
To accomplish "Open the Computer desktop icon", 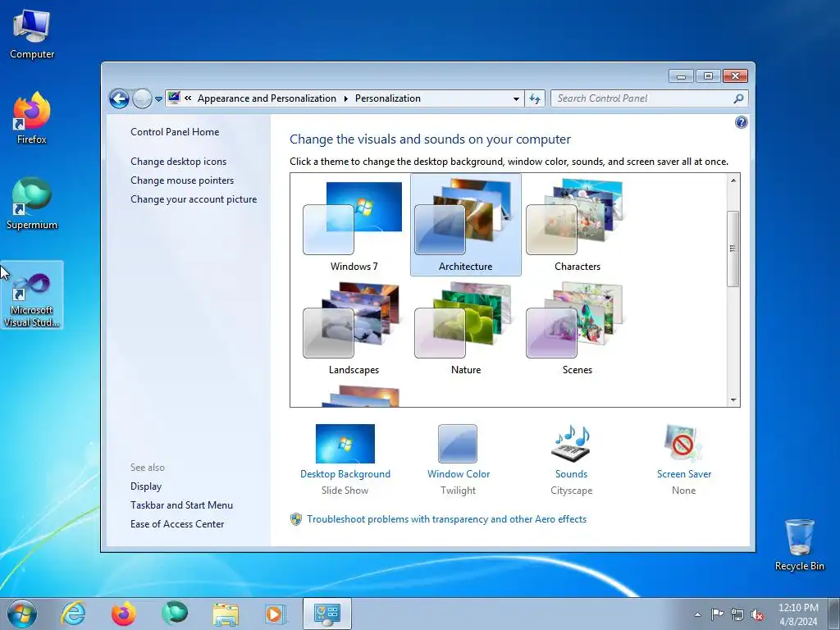I will 32,34.
